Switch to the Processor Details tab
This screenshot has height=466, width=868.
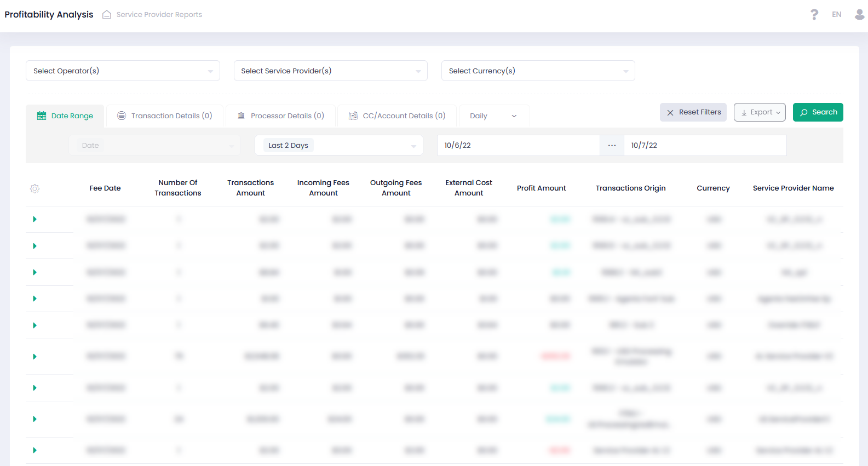tap(281, 116)
